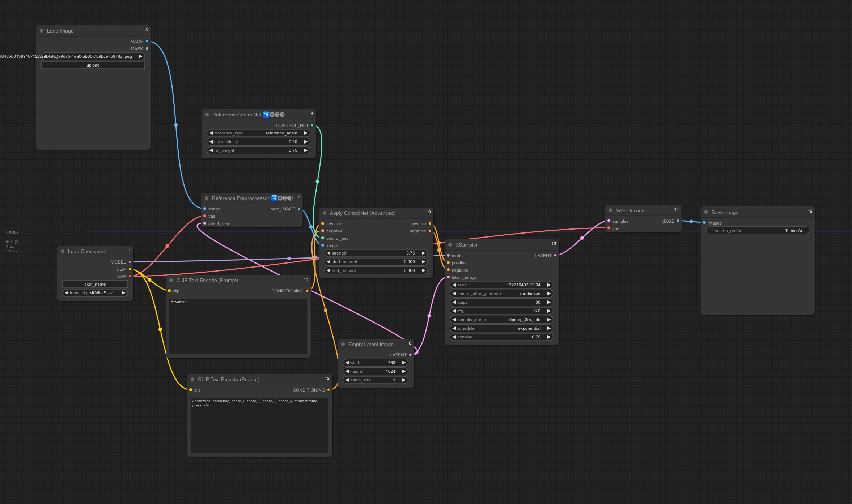This screenshot has height=504, width=852.
Task: Click the blue badge icon on Reference Preprocessor
Action: point(274,198)
